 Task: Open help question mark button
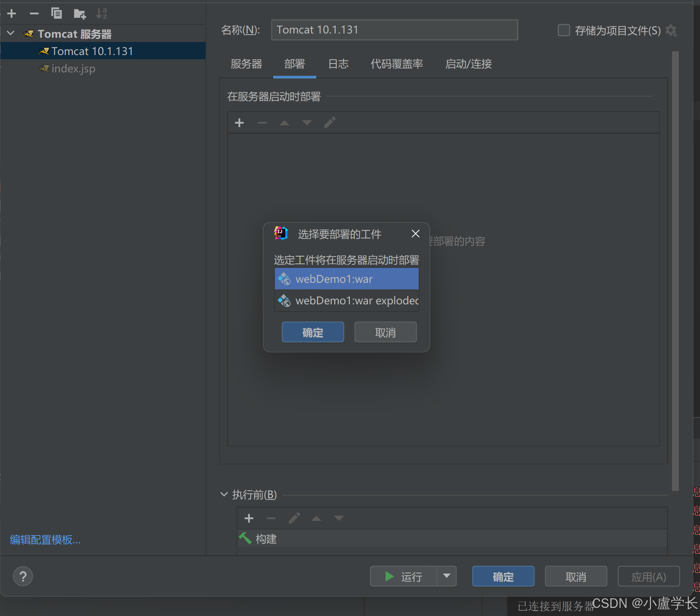(23, 576)
